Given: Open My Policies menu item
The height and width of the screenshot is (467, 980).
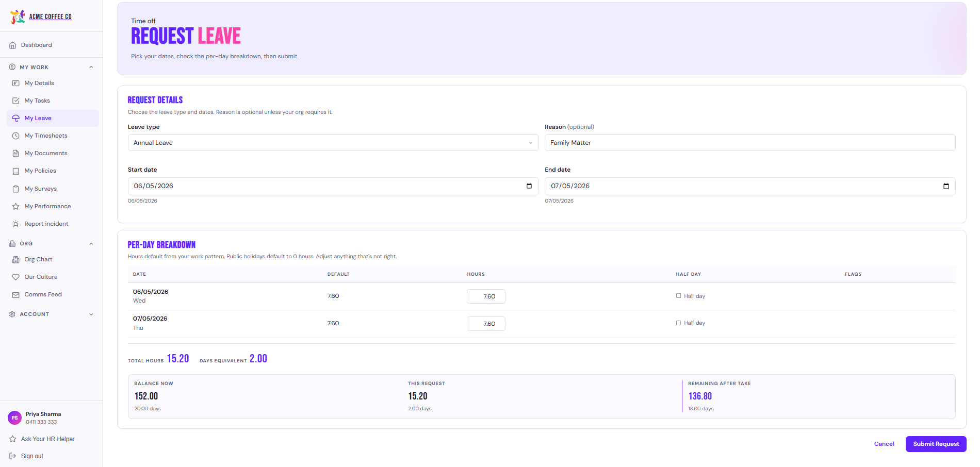Looking at the screenshot, I should click(53, 171).
